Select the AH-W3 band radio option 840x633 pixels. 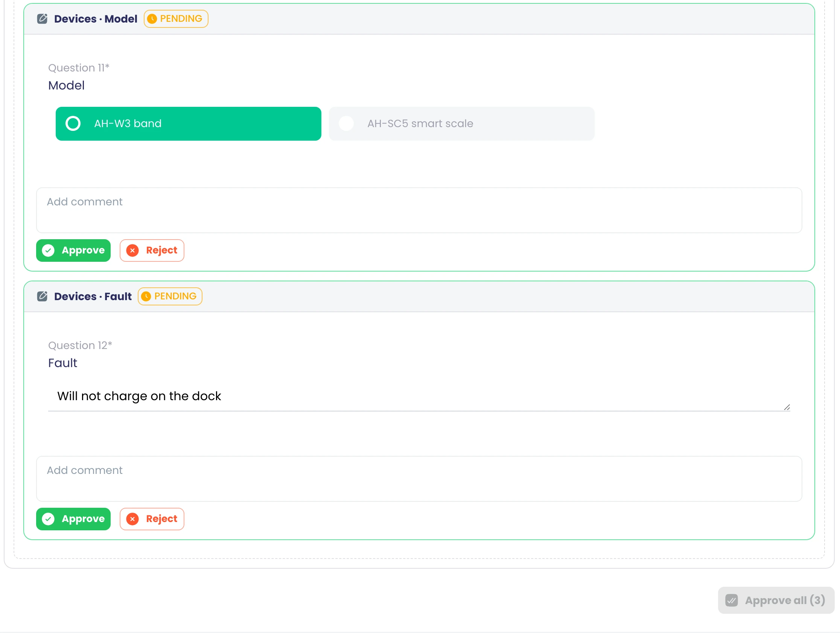point(188,124)
